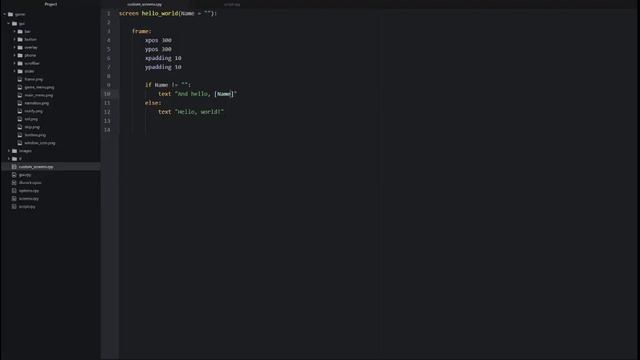Collapse the game root folder arrow
Viewport: 640px width, 360px height.
click(4, 14)
